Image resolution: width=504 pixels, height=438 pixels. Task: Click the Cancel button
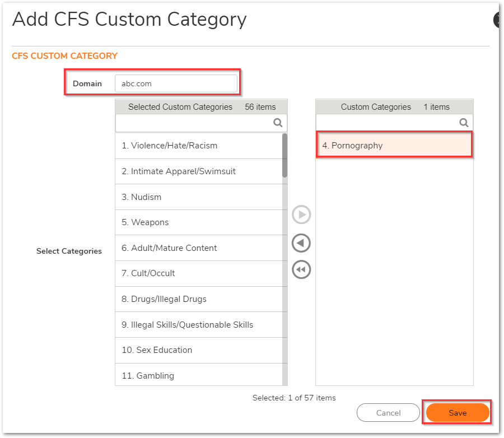[x=388, y=413]
